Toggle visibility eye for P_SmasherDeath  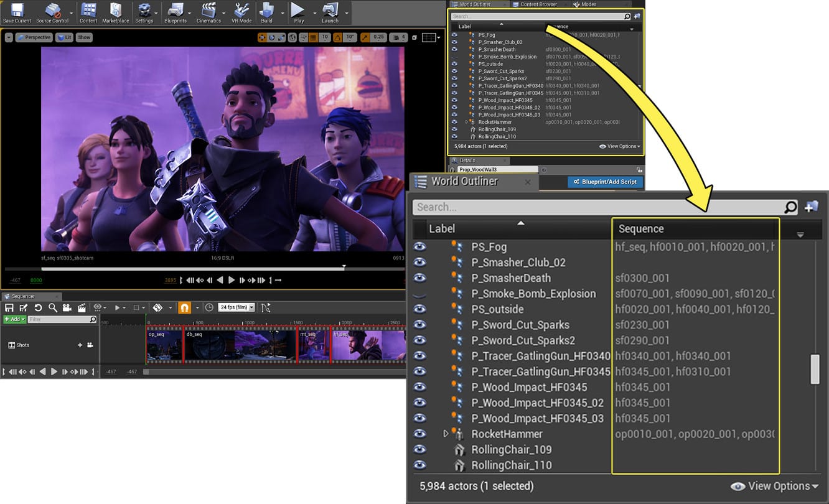coord(420,278)
